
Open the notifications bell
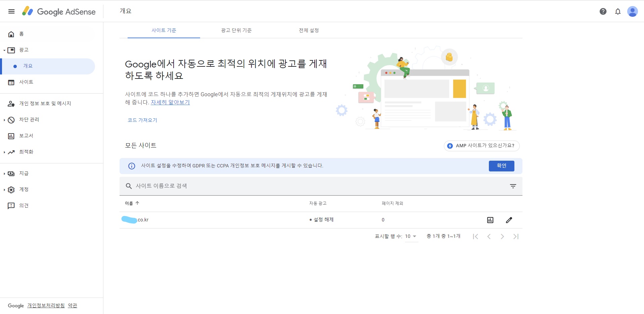pyautogui.click(x=618, y=11)
